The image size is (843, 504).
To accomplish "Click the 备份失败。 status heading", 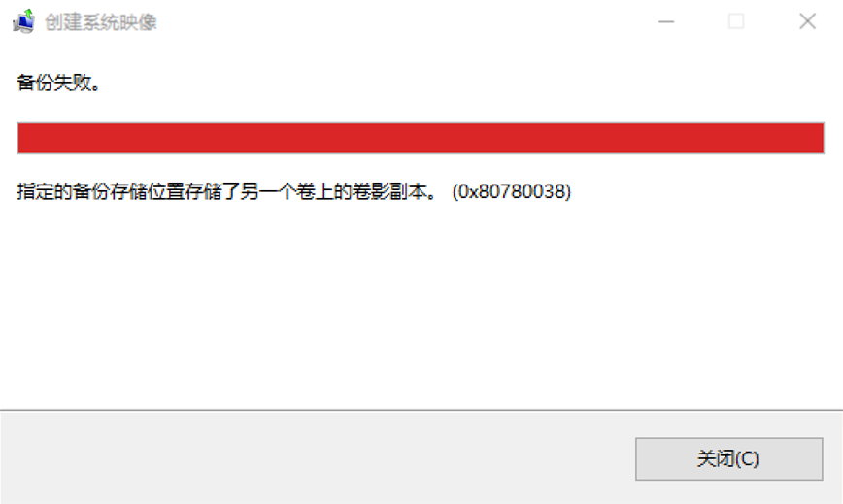I will (x=58, y=83).
